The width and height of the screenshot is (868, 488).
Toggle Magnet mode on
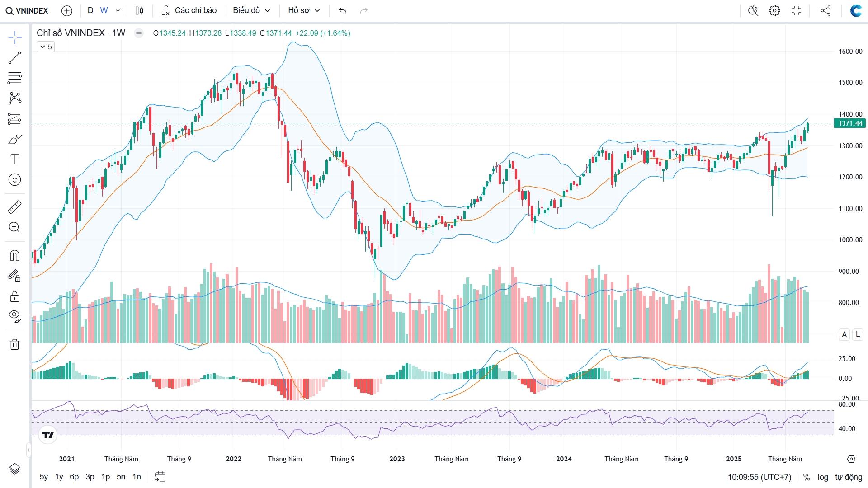[14, 256]
